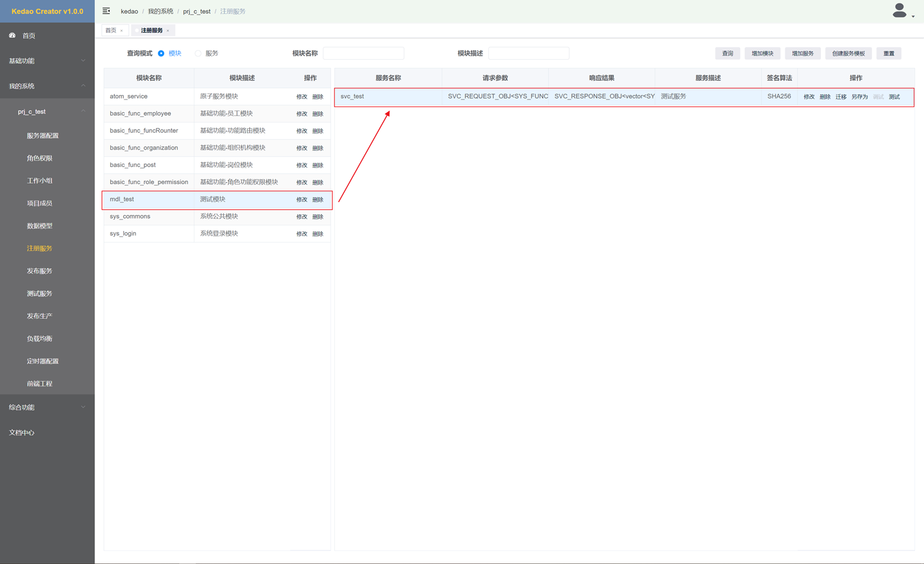
Task: Click 修改 for atom_service module
Action: pos(302,97)
